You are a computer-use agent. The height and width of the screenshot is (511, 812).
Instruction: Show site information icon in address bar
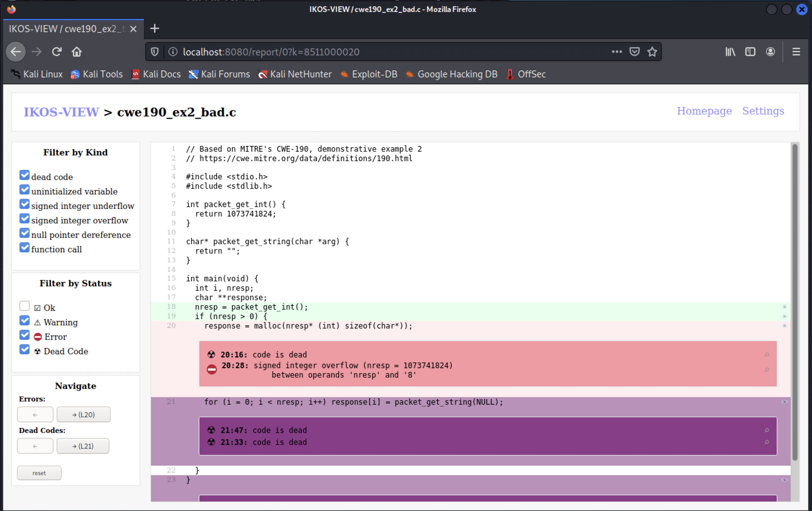[x=173, y=52]
